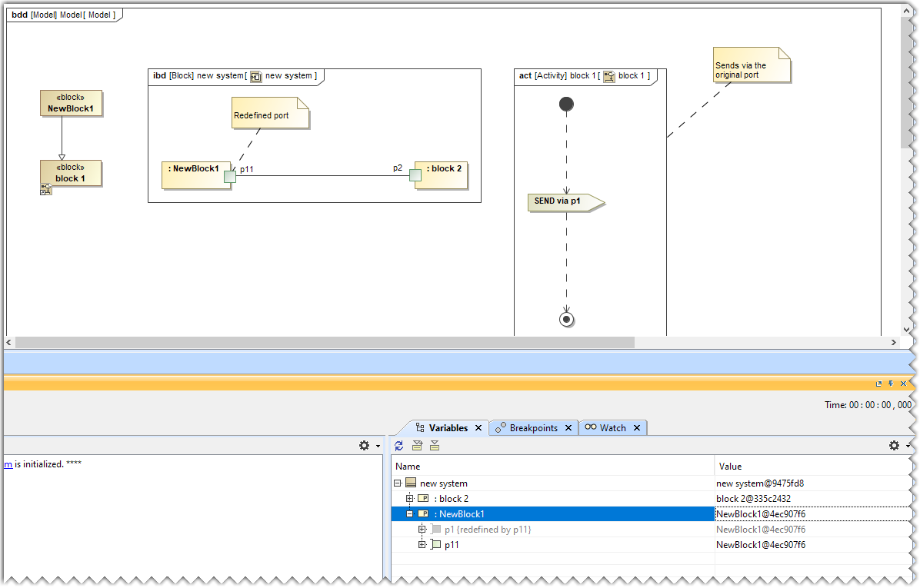This screenshot has width=920, height=588.
Task: Click the expand-all icon in the Variables toolbar
Action: pos(417,446)
